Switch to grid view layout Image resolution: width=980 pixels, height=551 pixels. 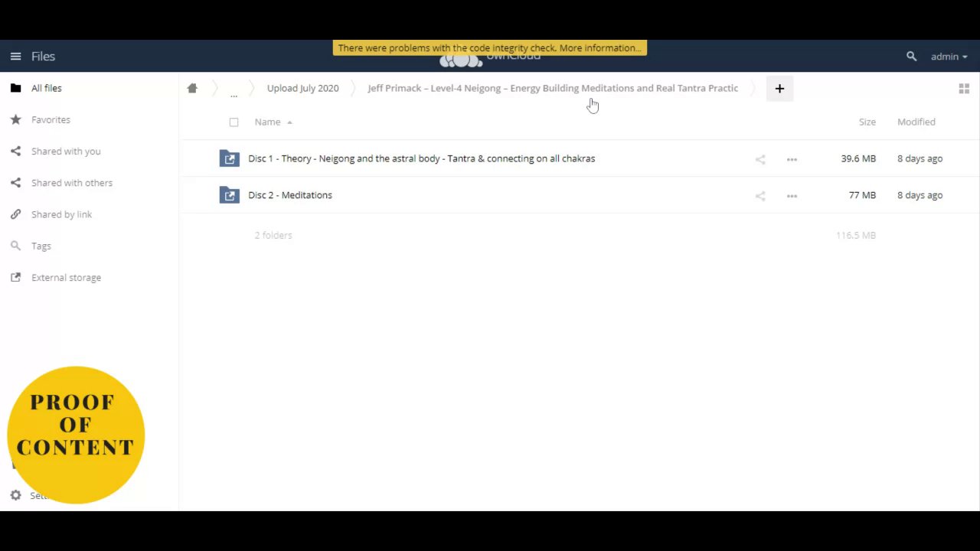coord(964,89)
